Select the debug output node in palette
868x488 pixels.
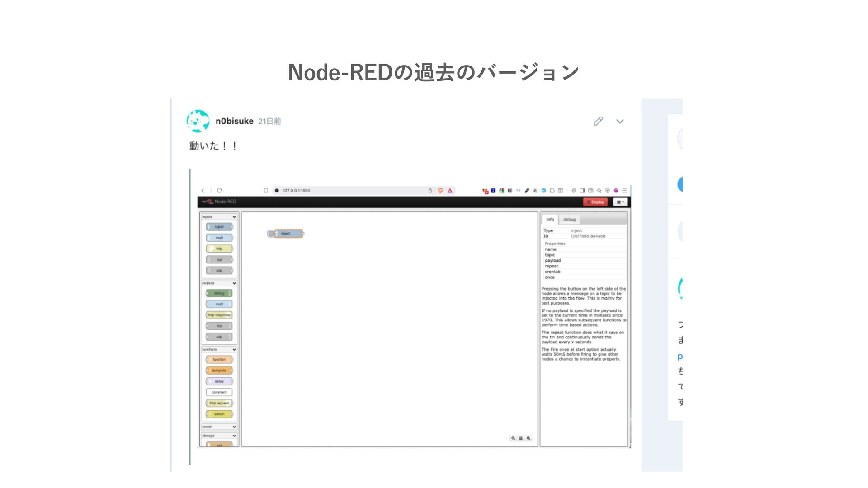click(x=219, y=293)
